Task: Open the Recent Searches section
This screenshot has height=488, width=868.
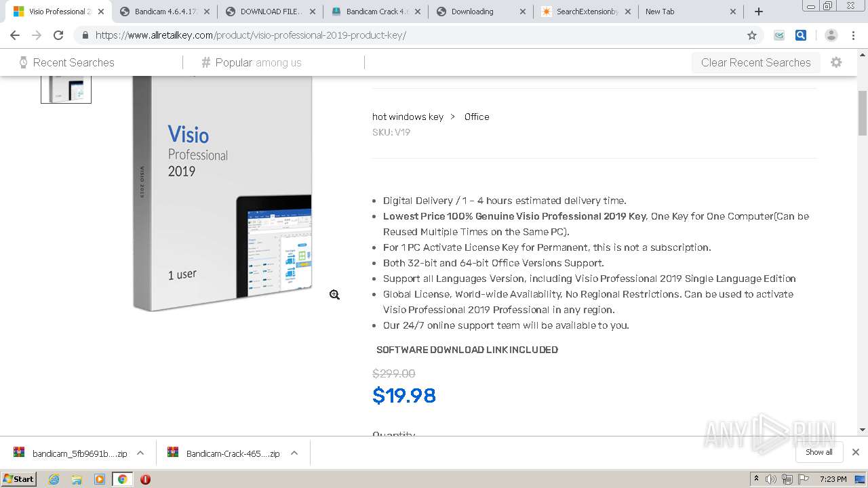Action: [66, 62]
